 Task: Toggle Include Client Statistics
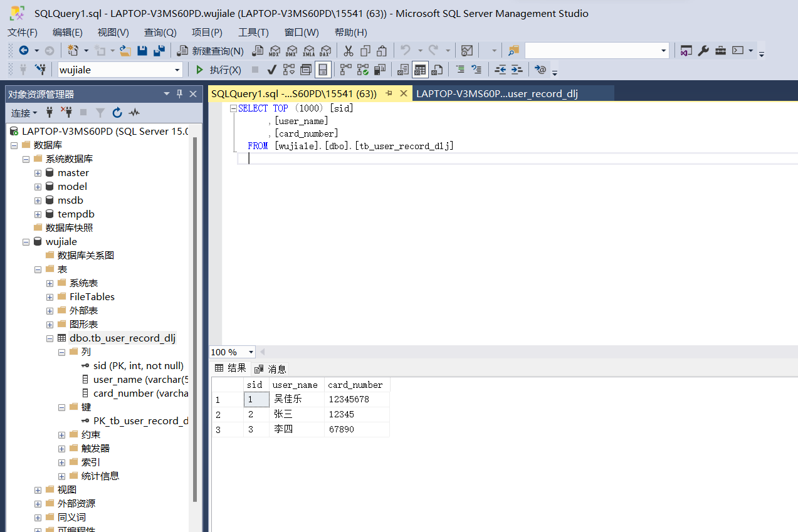click(380, 70)
